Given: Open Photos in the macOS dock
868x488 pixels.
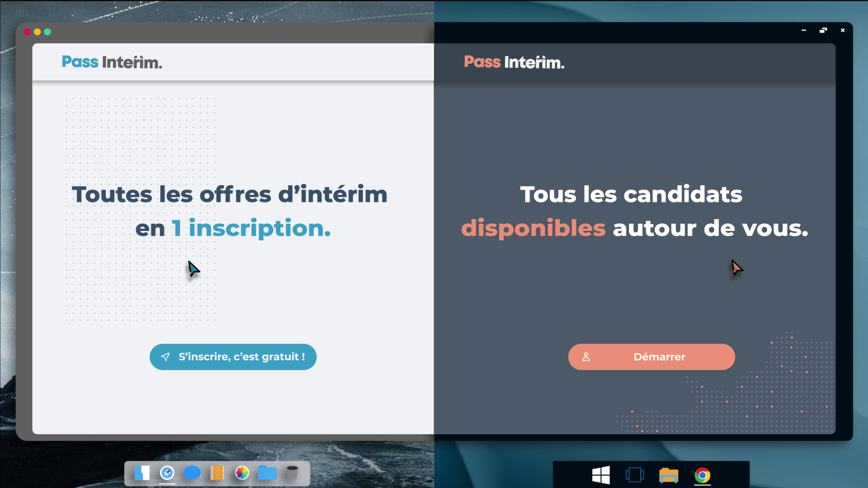Looking at the screenshot, I should point(242,473).
